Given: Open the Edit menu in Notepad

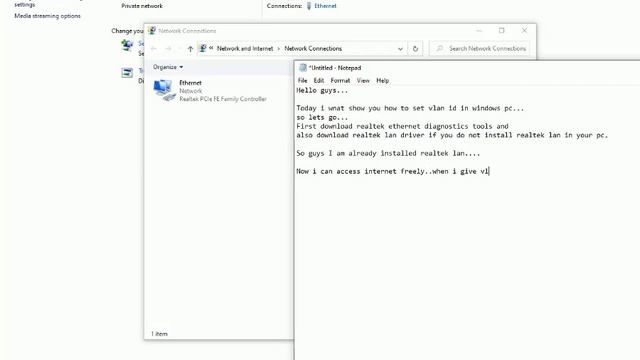Looking at the screenshot, I should coord(319,80).
